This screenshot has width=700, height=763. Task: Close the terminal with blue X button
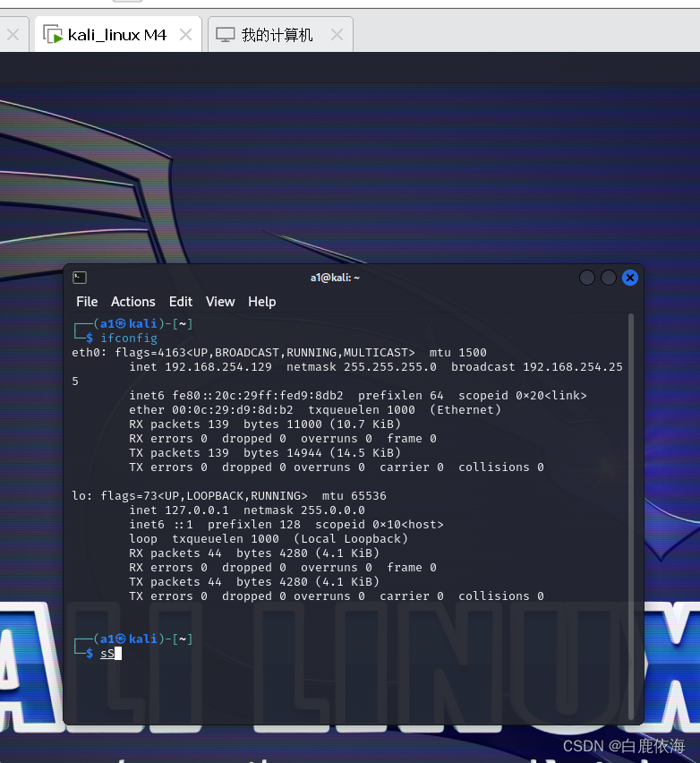coord(630,278)
